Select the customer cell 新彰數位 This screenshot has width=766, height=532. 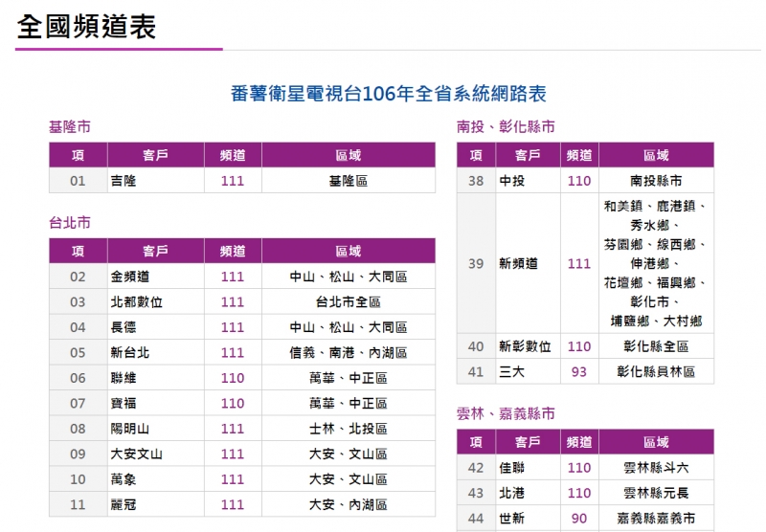coord(529,346)
